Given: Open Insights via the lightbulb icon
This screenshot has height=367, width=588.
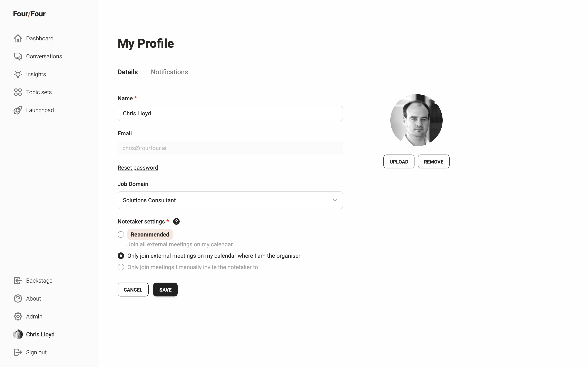Looking at the screenshot, I should tap(18, 74).
